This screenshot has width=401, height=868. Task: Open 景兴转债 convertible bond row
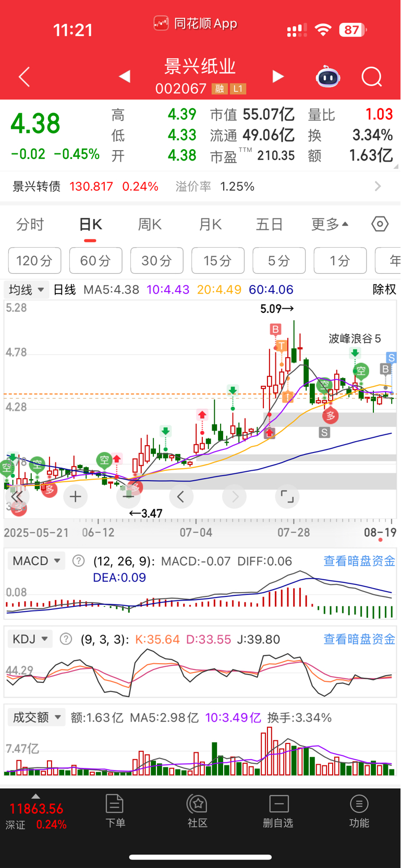click(200, 186)
